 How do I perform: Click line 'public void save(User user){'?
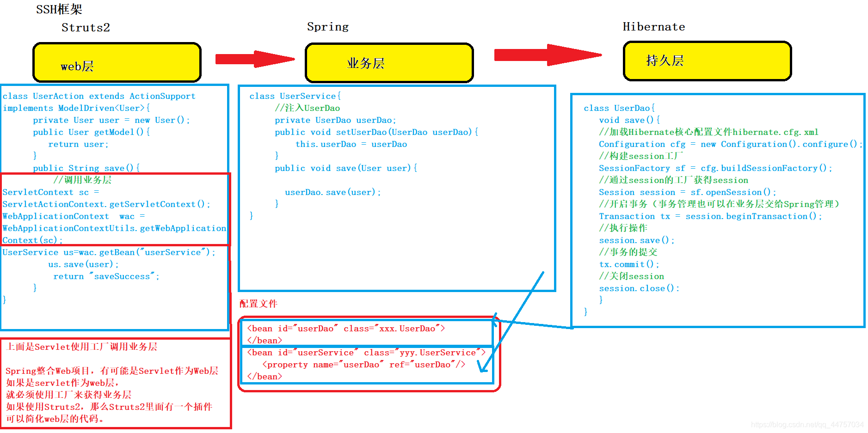(346, 168)
